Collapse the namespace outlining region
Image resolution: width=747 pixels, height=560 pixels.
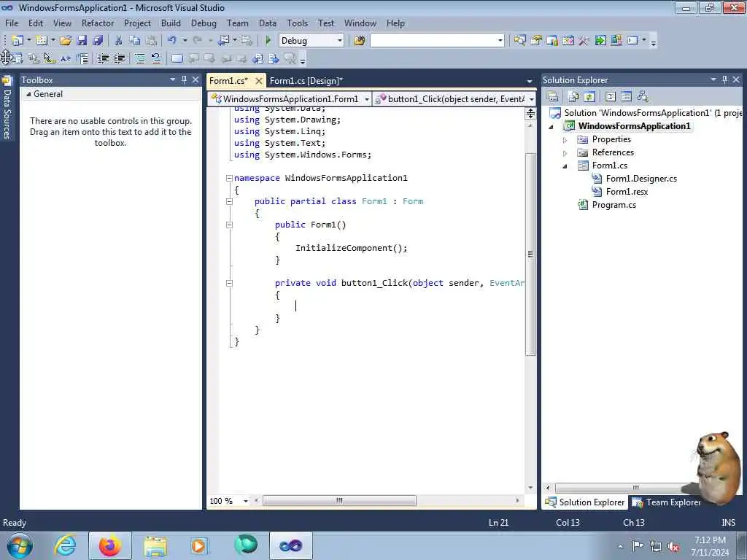(229, 178)
